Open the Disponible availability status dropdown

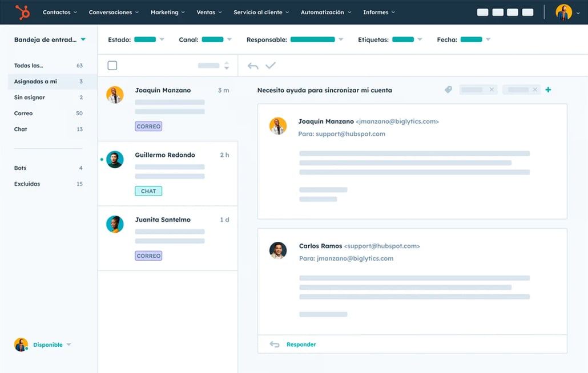point(52,345)
